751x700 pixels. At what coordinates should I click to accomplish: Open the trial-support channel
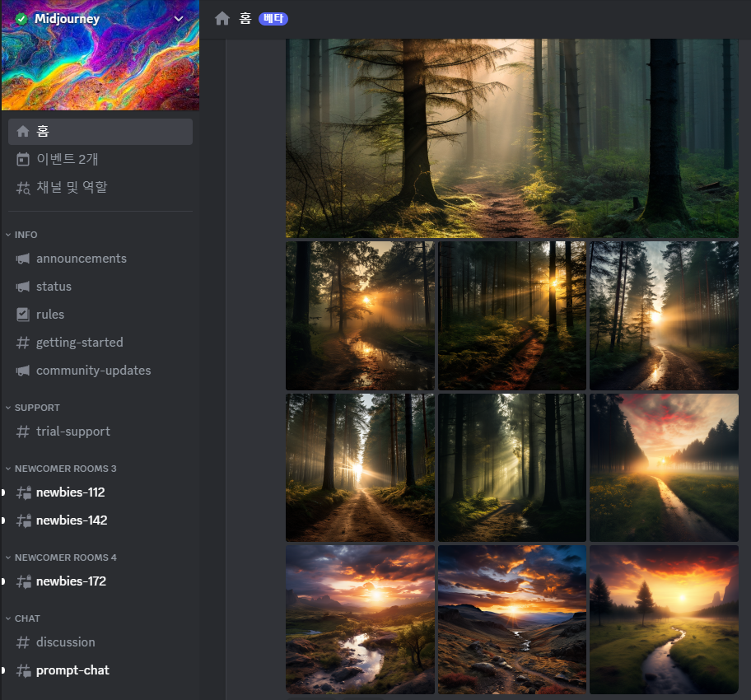click(100, 432)
